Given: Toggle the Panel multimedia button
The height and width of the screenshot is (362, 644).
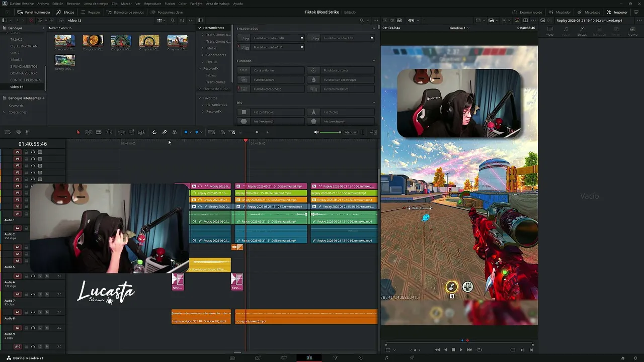Looking at the screenshot, I should pyautogui.click(x=34, y=12).
